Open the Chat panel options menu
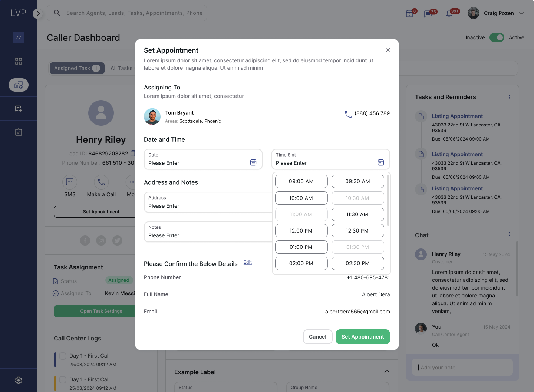Image resolution: width=534 pixels, height=392 pixels. coord(510,234)
